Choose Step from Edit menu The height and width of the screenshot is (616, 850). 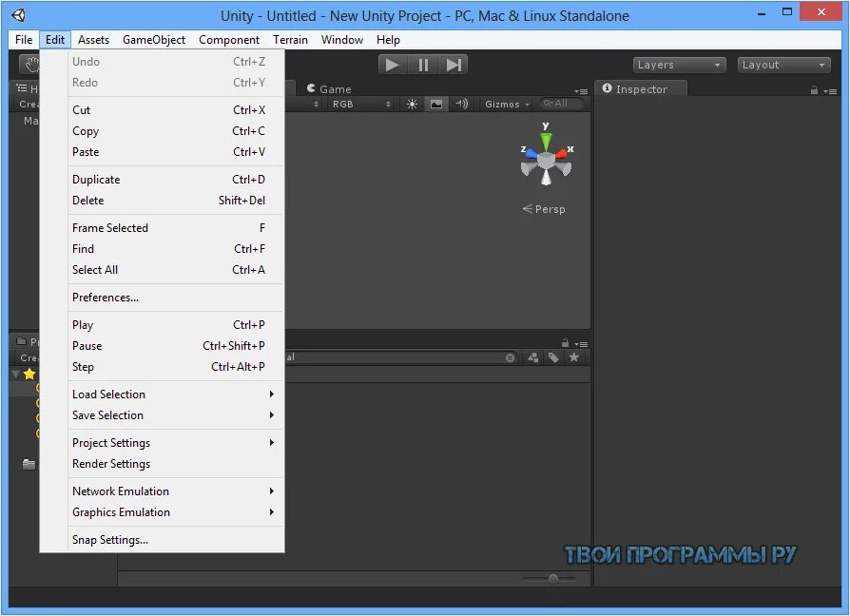click(176, 367)
